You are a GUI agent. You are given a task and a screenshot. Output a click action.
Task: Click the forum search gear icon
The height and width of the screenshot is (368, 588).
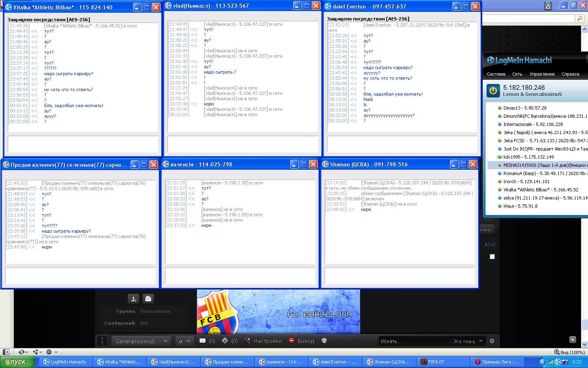[492, 341]
